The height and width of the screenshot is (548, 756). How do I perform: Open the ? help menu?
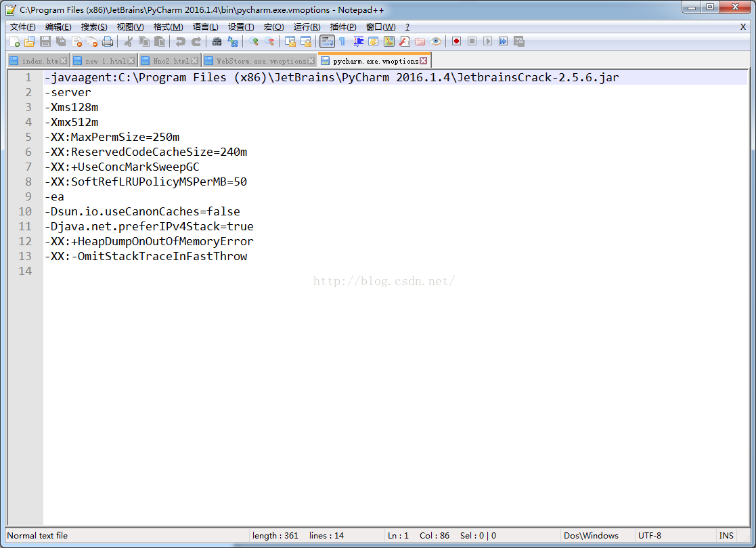407,27
